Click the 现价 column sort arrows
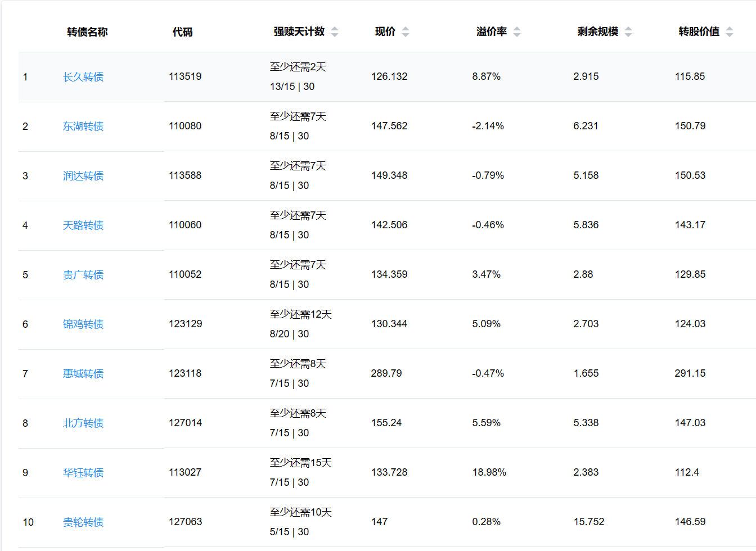This screenshot has width=756, height=551. 406,32
